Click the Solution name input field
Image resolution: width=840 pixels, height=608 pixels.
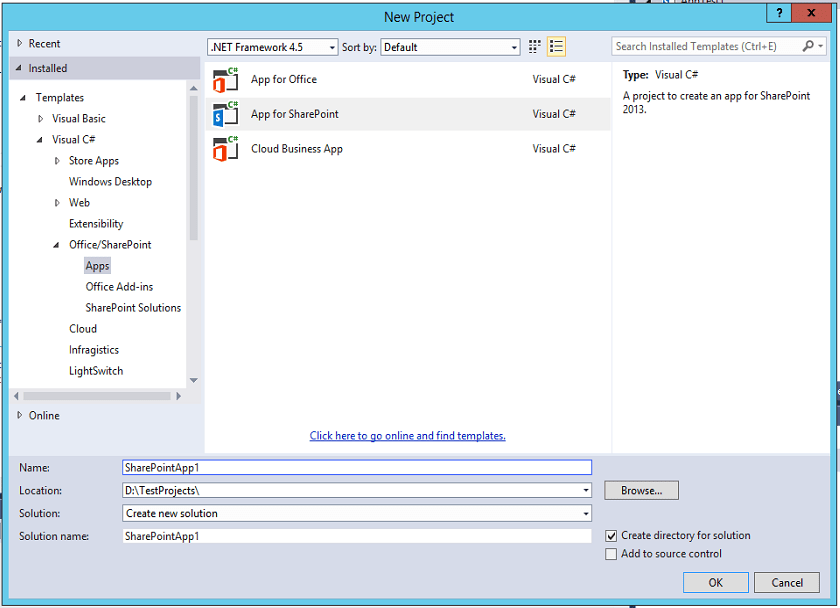(x=357, y=536)
